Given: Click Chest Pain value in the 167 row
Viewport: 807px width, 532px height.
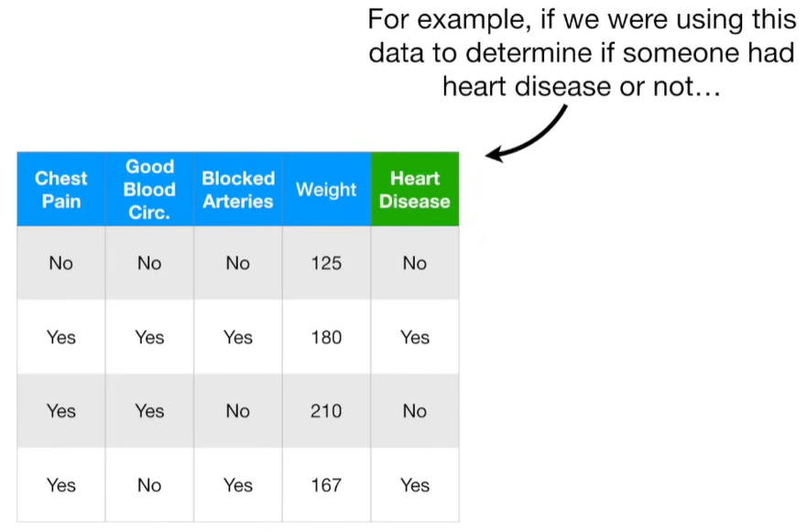Looking at the screenshot, I should [61, 485].
